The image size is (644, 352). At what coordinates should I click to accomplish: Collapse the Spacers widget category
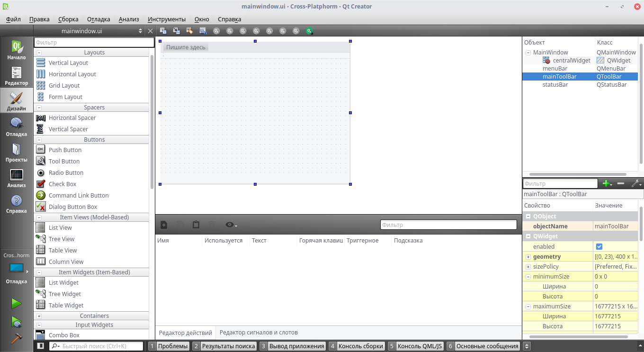point(39,108)
